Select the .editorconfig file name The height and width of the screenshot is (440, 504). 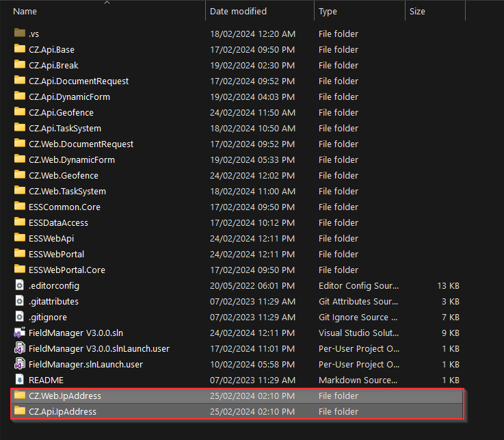coord(54,286)
